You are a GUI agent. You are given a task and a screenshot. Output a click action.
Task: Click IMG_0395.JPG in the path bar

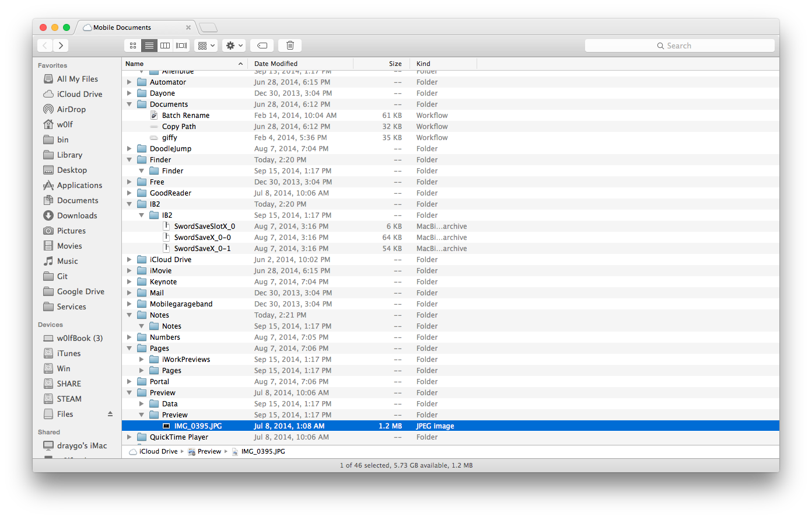(258, 451)
